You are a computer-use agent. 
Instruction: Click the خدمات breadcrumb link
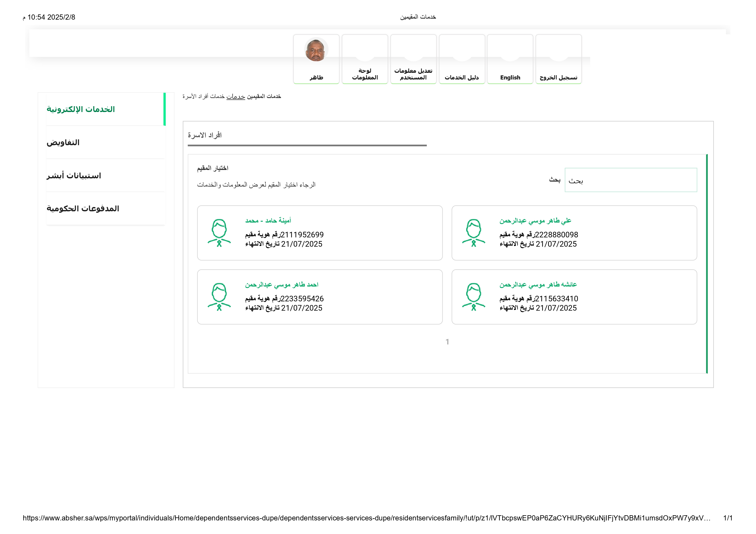(235, 97)
